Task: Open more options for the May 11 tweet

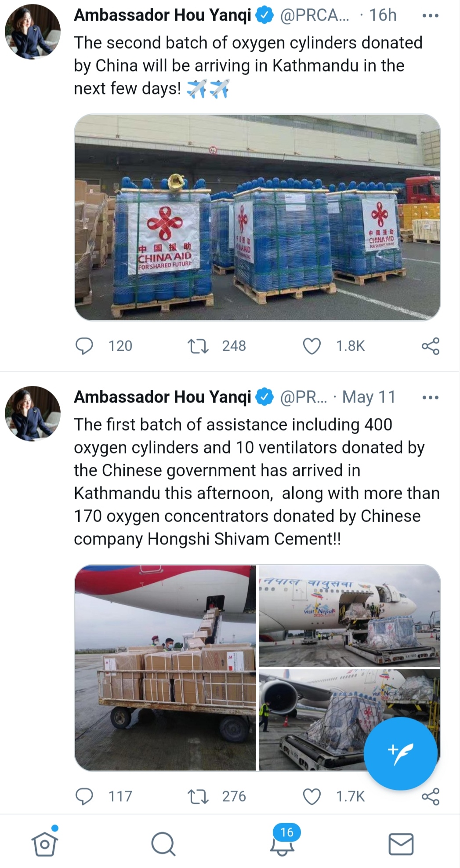Action: tap(430, 398)
